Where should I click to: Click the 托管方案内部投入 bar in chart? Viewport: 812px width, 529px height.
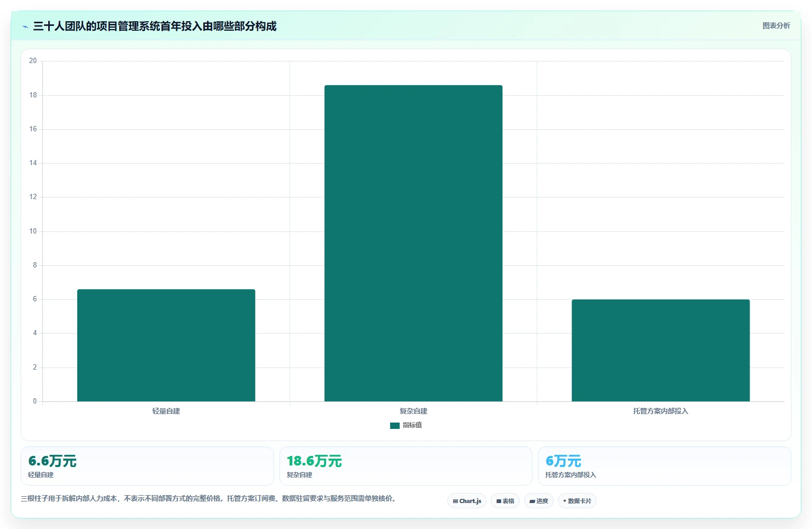click(x=661, y=351)
